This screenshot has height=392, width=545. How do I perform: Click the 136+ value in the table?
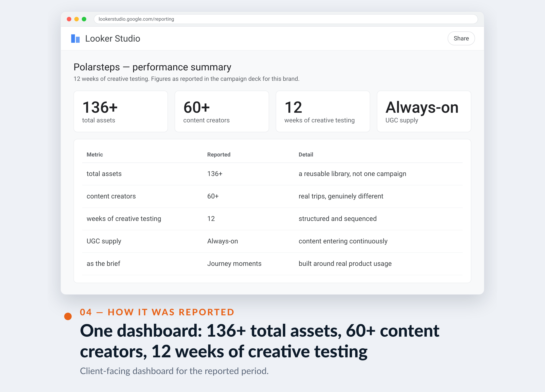click(215, 174)
